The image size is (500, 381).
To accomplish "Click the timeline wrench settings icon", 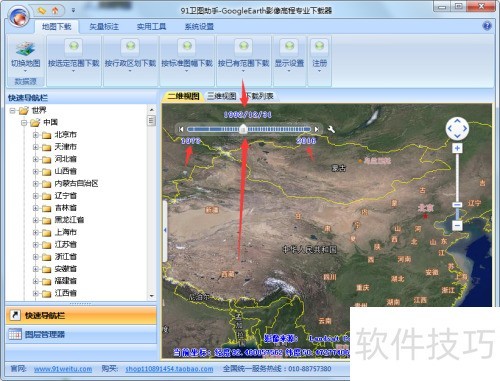I will coord(331,129).
